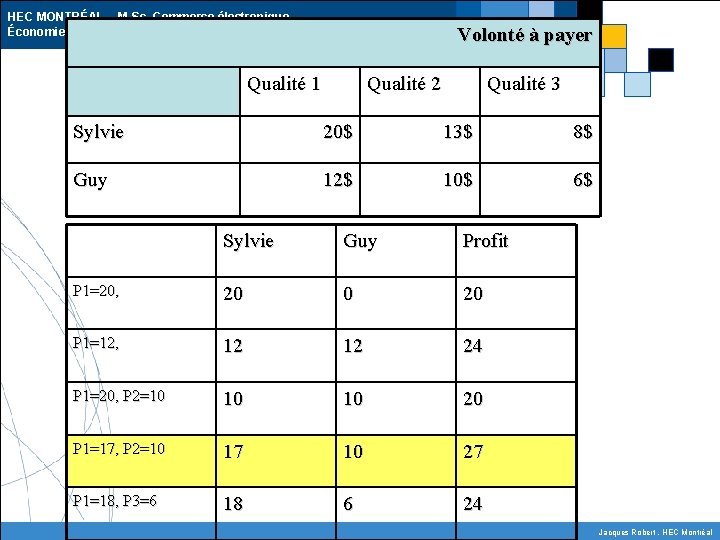Select the 'P1=20,' row label
The image size is (720, 540).
96,291
